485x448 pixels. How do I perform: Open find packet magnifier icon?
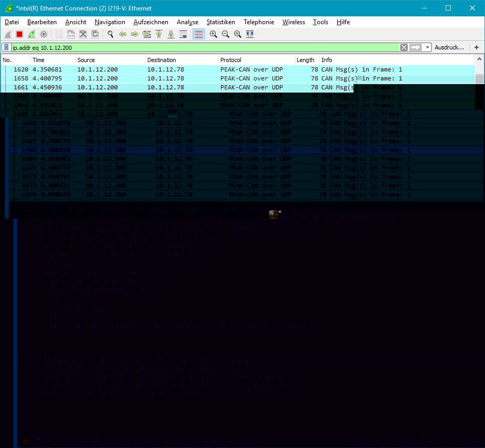coord(110,34)
